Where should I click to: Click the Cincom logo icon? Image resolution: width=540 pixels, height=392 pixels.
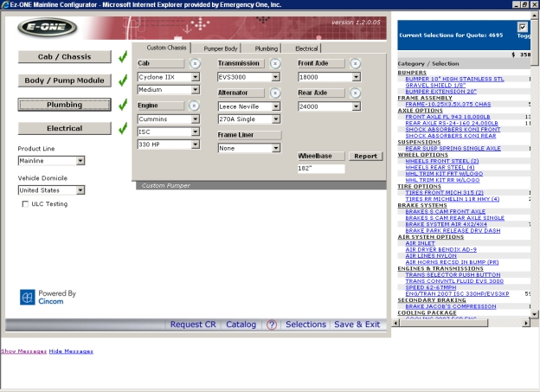[x=27, y=297]
